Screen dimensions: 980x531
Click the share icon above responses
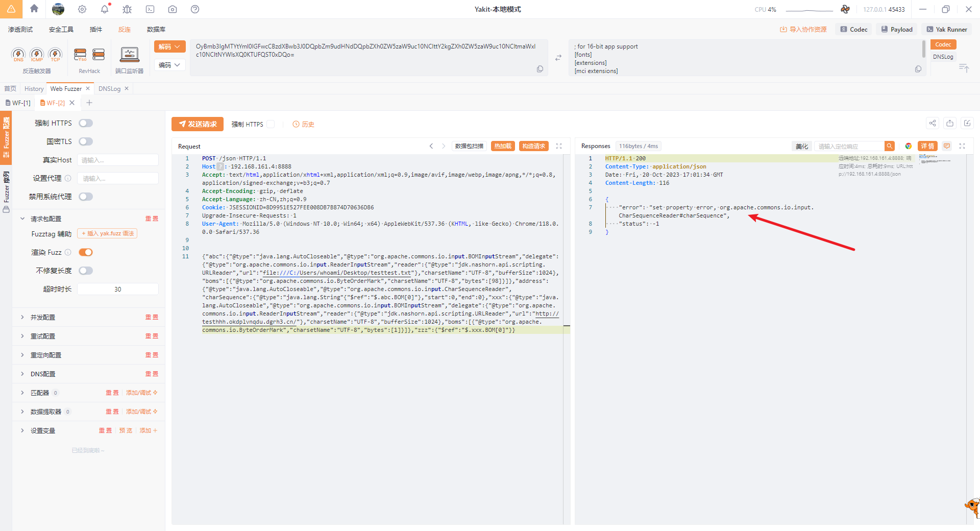pyautogui.click(x=933, y=123)
